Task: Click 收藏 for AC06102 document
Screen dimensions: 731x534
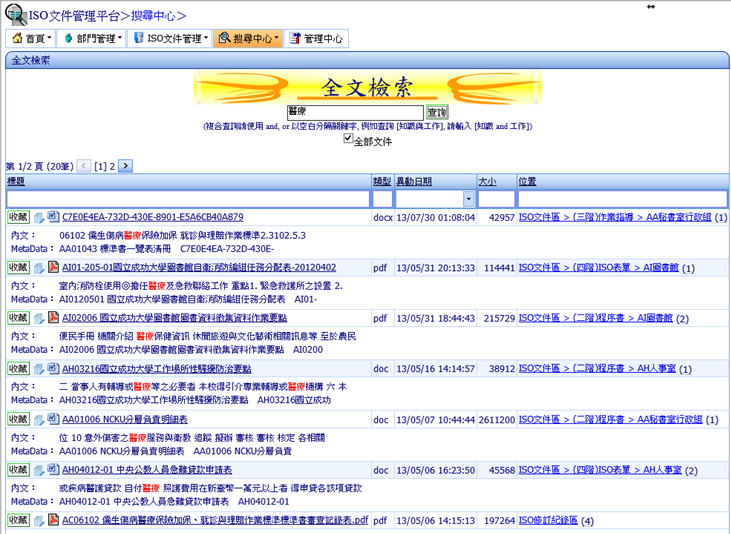Action: 19,520
